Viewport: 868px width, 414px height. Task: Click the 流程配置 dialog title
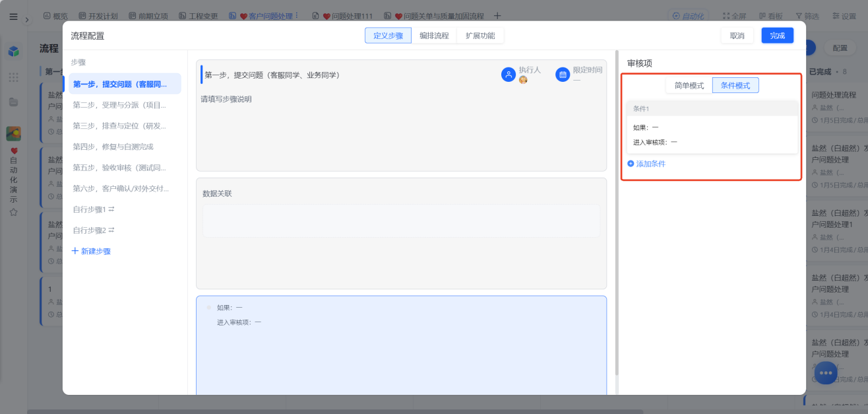[88, 36]
